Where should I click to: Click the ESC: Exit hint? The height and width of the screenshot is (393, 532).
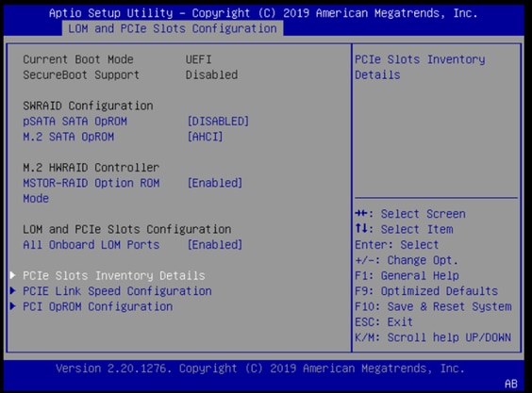coord(384,322)
